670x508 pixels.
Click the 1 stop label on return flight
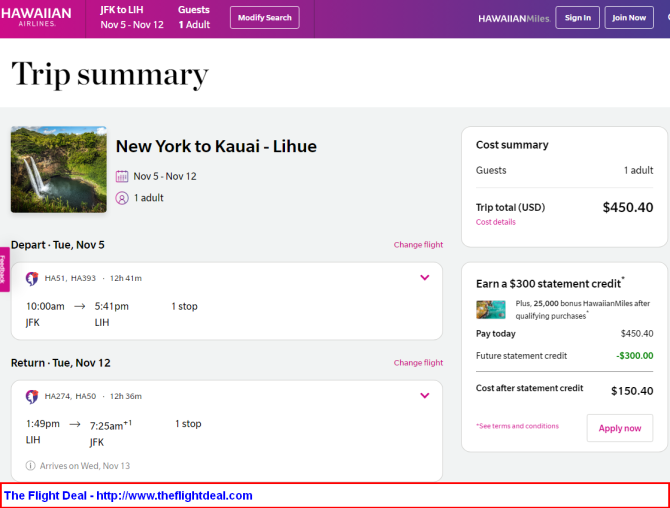188,424
